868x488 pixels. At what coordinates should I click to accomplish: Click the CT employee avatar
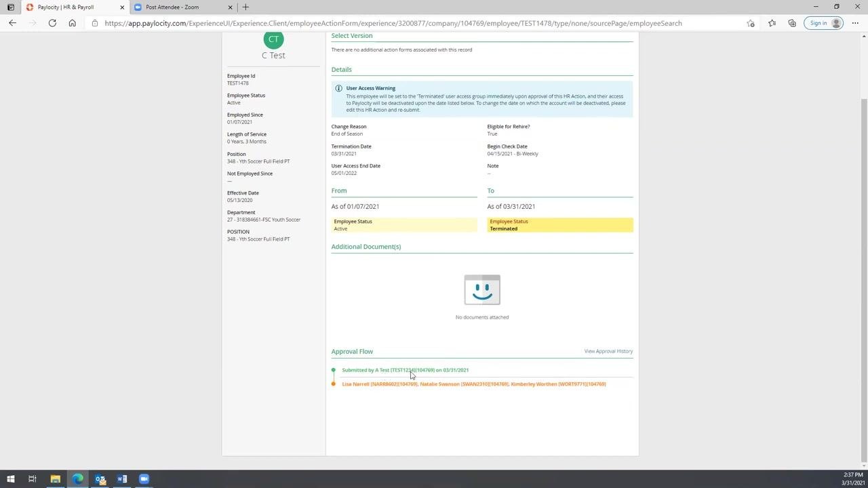tap(273, 39)
